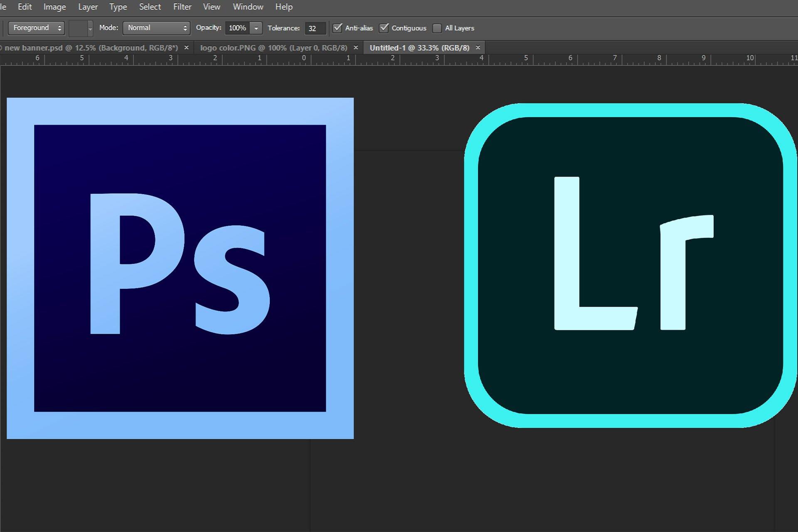
Task: Open the Help menu
Action: pos(284,7)
